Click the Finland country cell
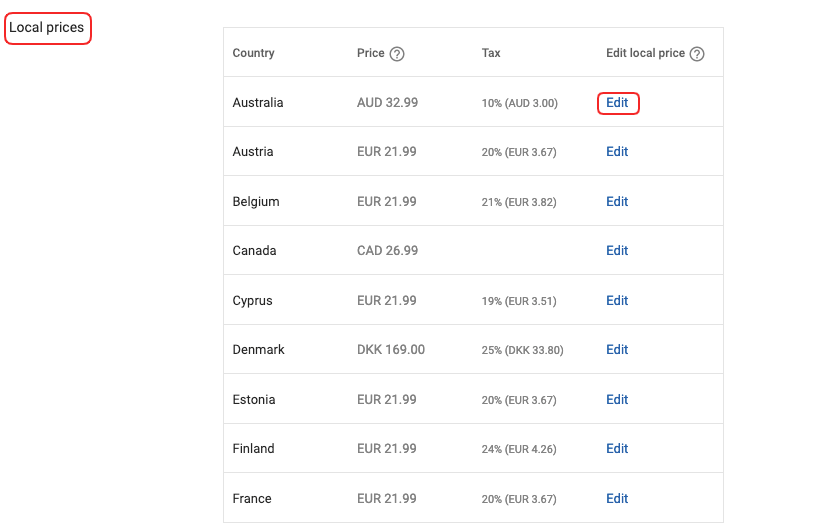 (x=254, y=449)
